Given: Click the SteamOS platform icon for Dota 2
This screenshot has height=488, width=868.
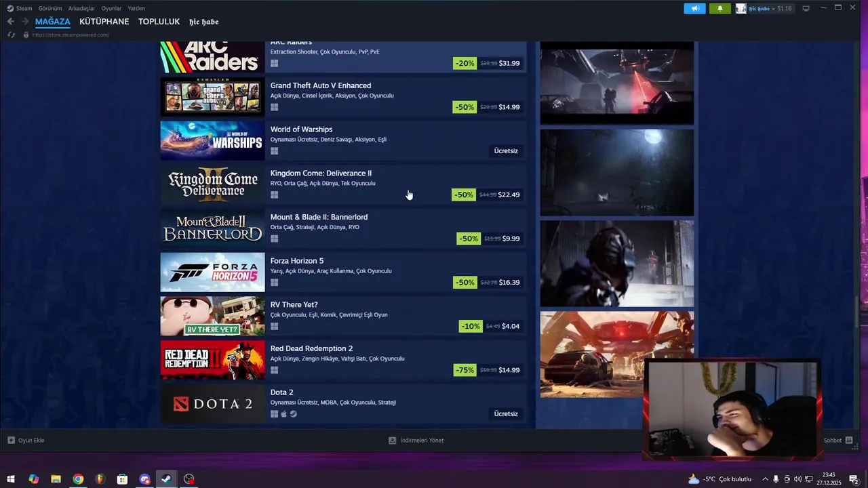Looking at the screenshot, I should tap(293, 414).
